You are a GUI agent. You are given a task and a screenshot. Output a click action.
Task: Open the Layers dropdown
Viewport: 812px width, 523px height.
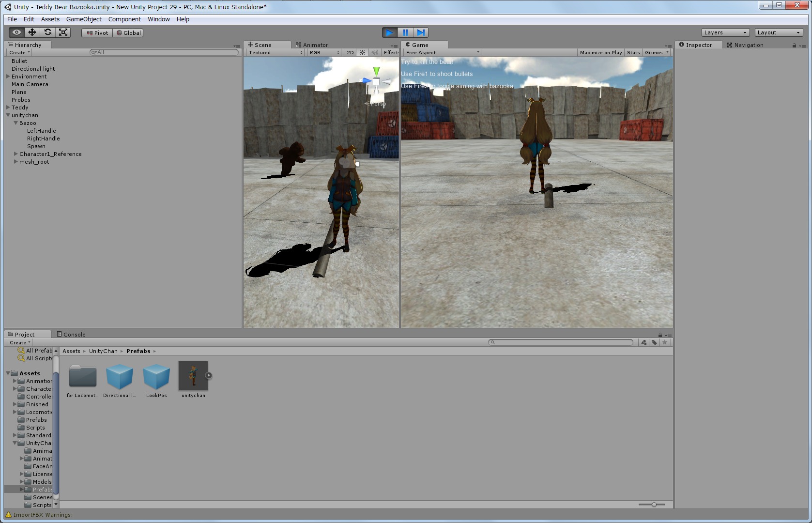pyautogui.click(x=725, y=32)
